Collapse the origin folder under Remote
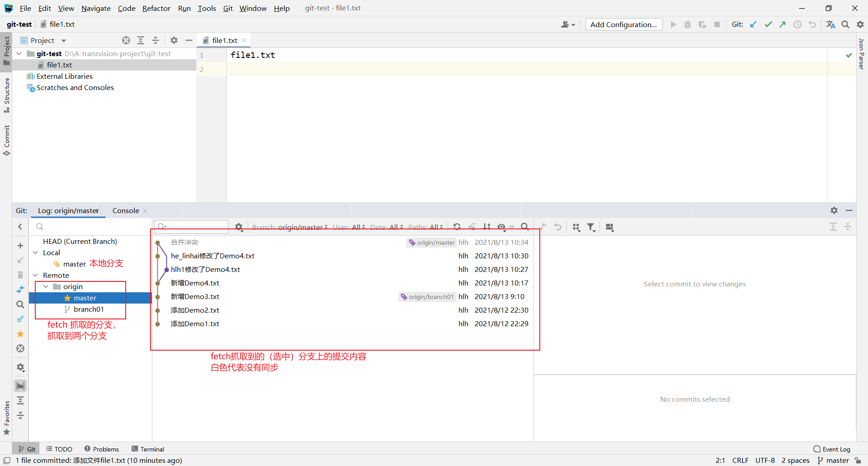The width and height of the screenshot is (868, 466). [45, 286]
